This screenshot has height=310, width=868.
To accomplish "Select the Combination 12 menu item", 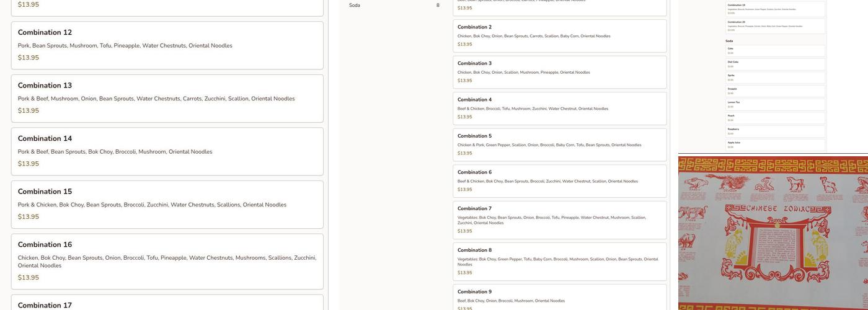I will 167,45.
